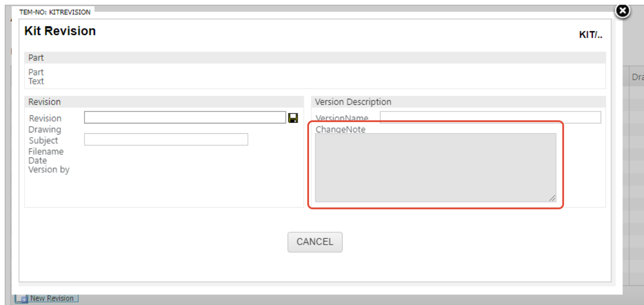Viewport: 644px width, 305px height.
Task: Click the Drawing label
Action: 45,130
